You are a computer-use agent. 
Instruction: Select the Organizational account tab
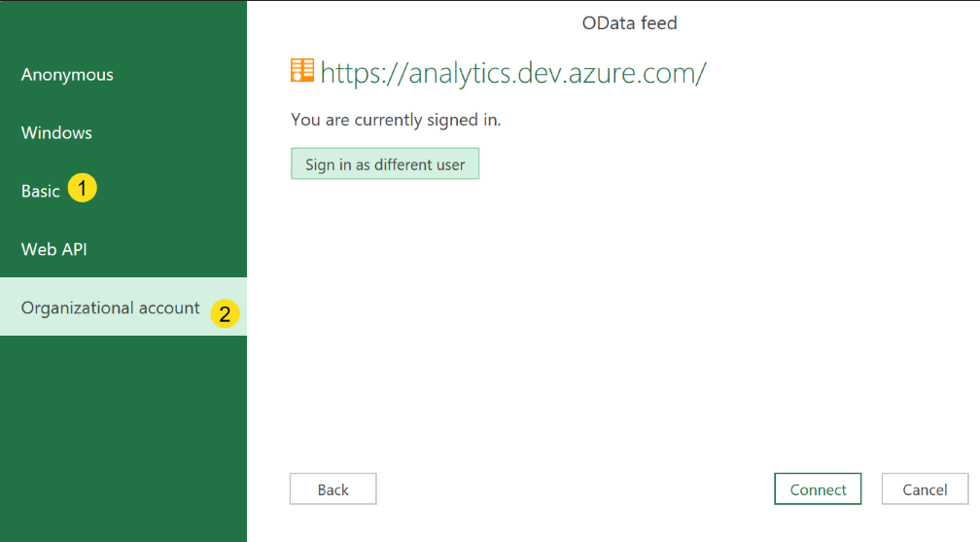pos(123,307)
